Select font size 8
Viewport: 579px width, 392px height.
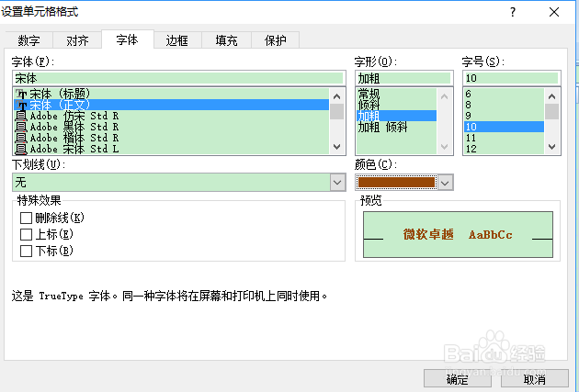point(504,105)
